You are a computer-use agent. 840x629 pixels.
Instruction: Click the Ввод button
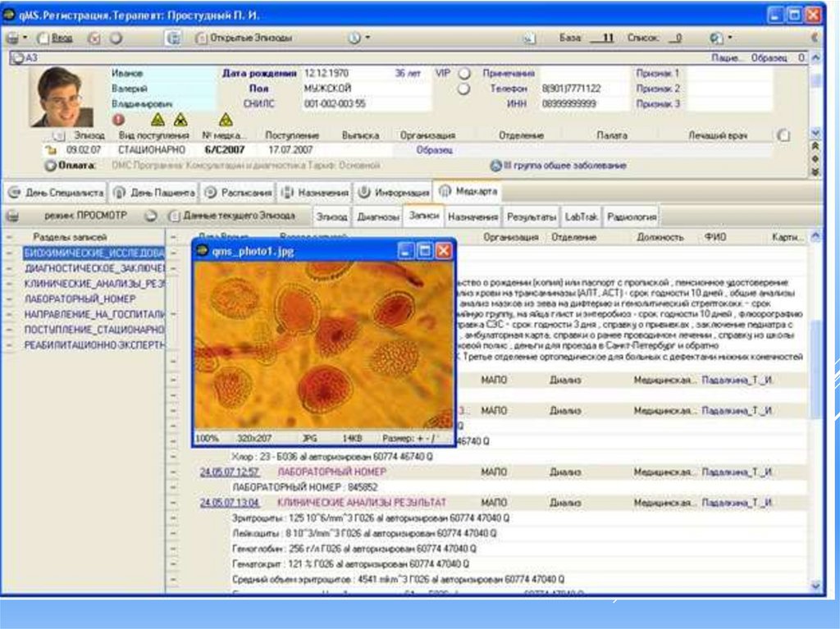pos(56,38)
